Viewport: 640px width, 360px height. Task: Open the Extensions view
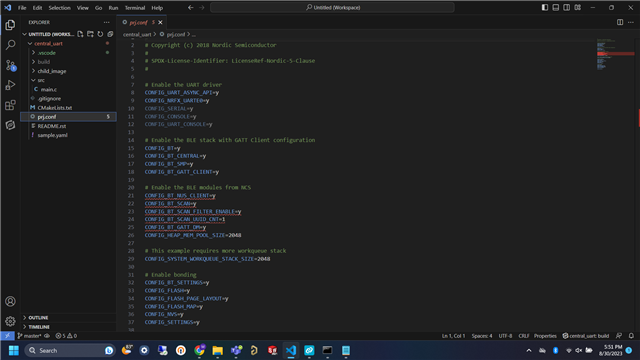tap(10, 105)
